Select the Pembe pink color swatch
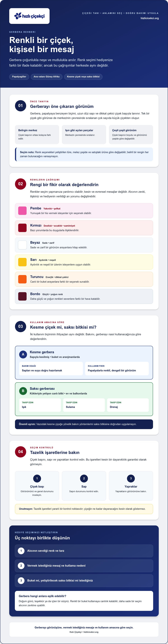Screen dimensions: 168x644 (22, 211)
